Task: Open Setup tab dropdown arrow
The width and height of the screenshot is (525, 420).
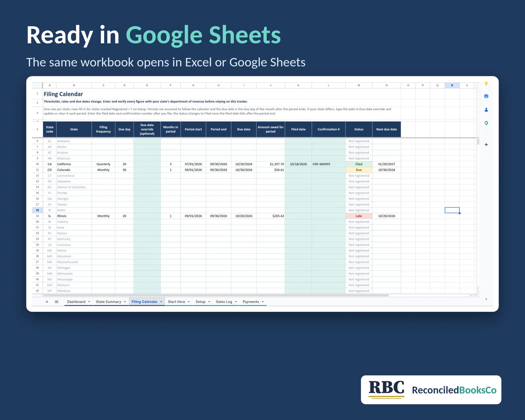Action: [209, 302]
